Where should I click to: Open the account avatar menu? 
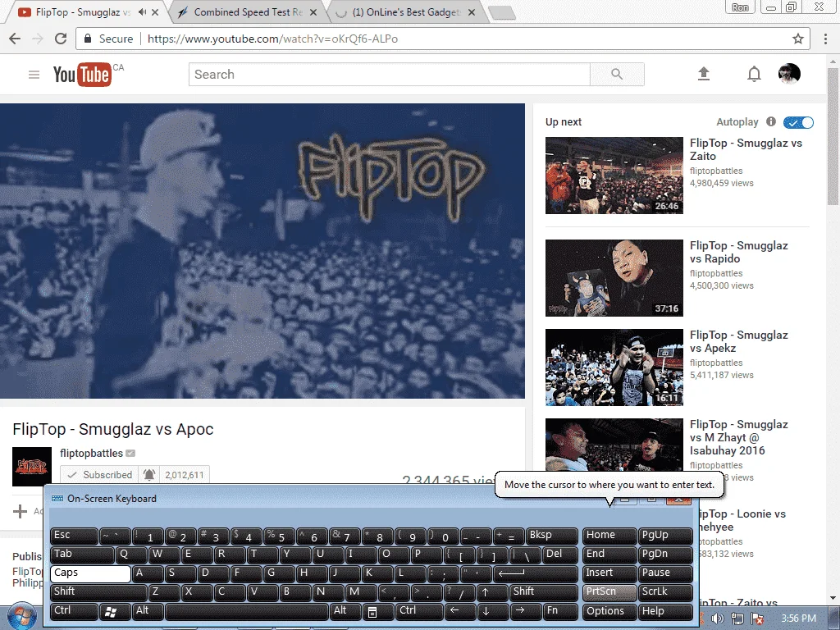click(x=789, y=74)
